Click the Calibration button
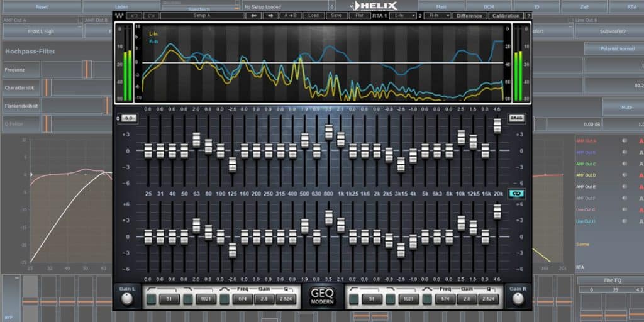The image size is (644, 322). point(506,16)
